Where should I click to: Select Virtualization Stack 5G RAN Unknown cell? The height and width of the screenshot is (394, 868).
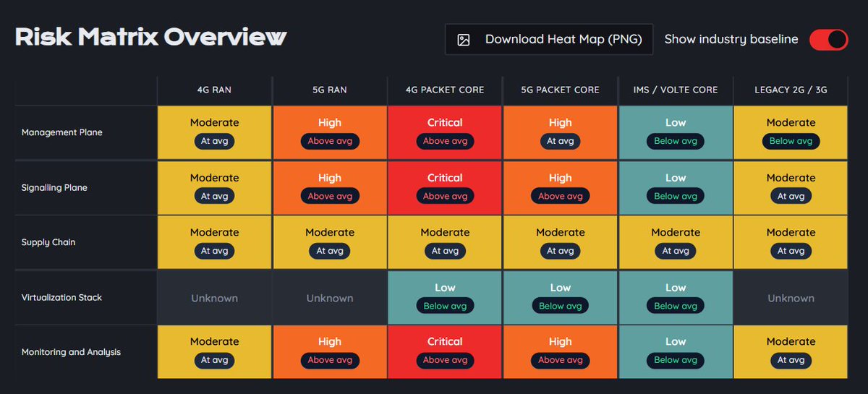330,297
